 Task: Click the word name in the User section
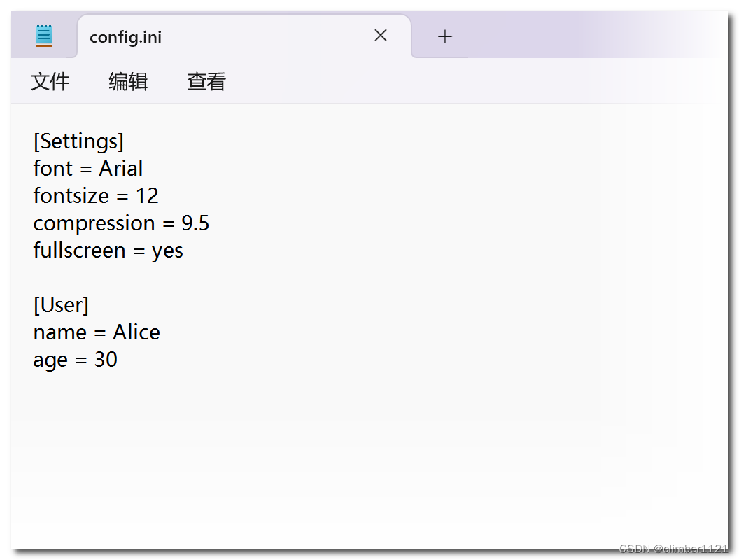59,332
